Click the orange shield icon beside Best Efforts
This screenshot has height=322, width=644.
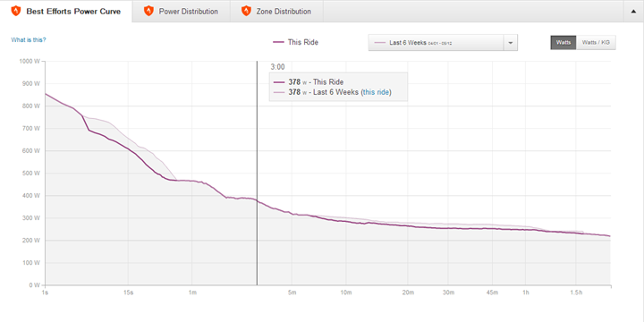point(15,11)
